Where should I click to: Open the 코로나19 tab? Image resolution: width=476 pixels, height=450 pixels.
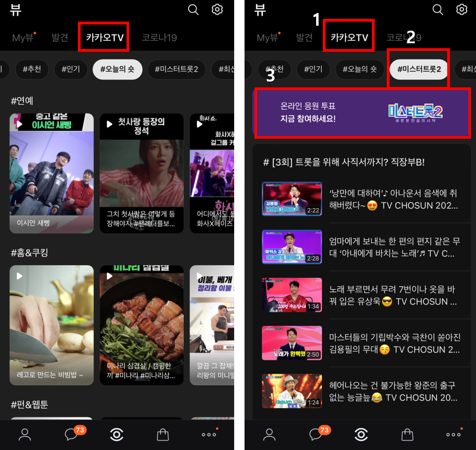(x=159, y=38)
